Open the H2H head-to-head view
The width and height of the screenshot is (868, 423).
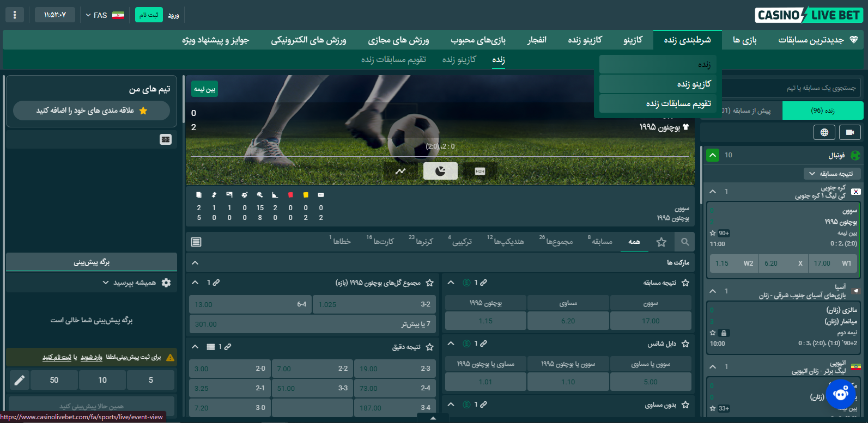pos(479,171)
